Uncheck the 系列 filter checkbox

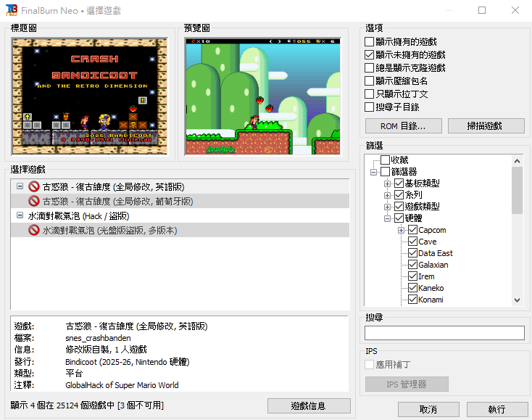pyautogui.click(x=399, y=195)
